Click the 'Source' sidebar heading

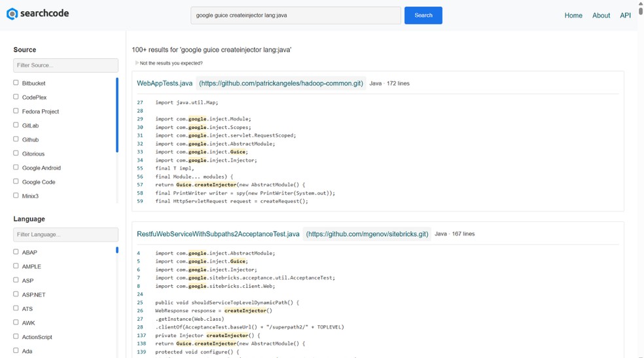(x=25, y=50)
